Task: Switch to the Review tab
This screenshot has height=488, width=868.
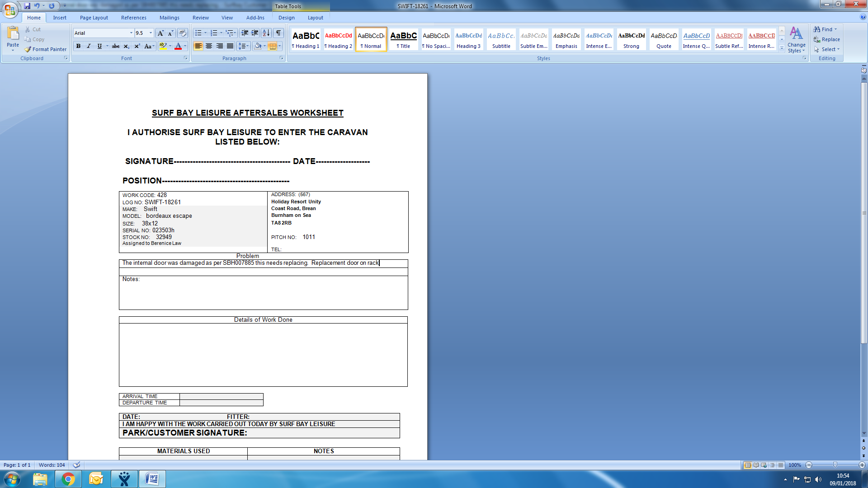Action: [200, 18]
